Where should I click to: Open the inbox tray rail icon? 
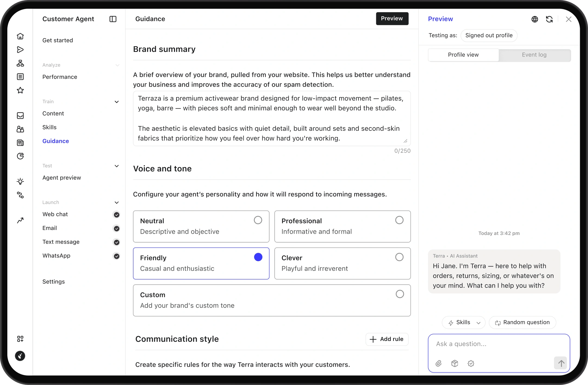[x=20, y=115]
